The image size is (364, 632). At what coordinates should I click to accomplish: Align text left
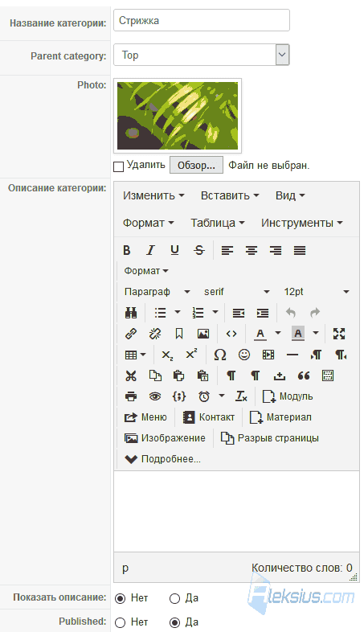click(x=227, y=250)
